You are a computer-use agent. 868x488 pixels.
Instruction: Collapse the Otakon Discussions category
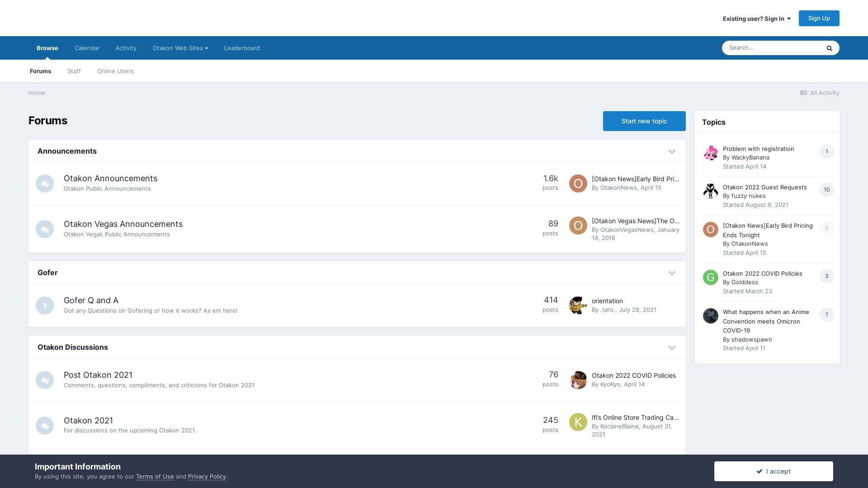(672, 347)
